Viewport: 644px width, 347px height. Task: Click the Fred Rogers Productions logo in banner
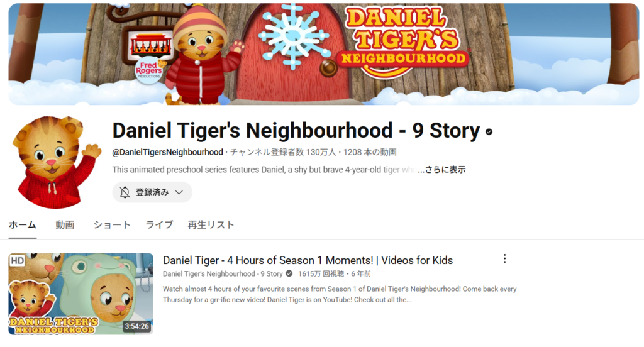click(x=150, y=70)
